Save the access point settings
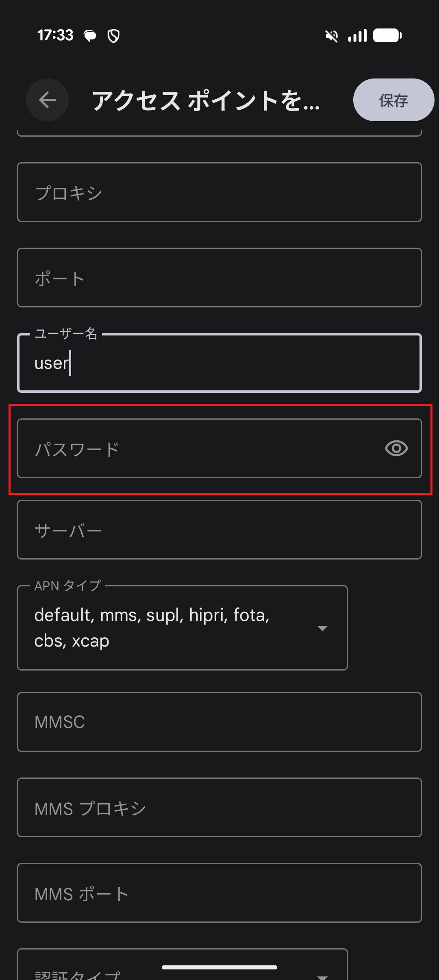 coord(393,100)
